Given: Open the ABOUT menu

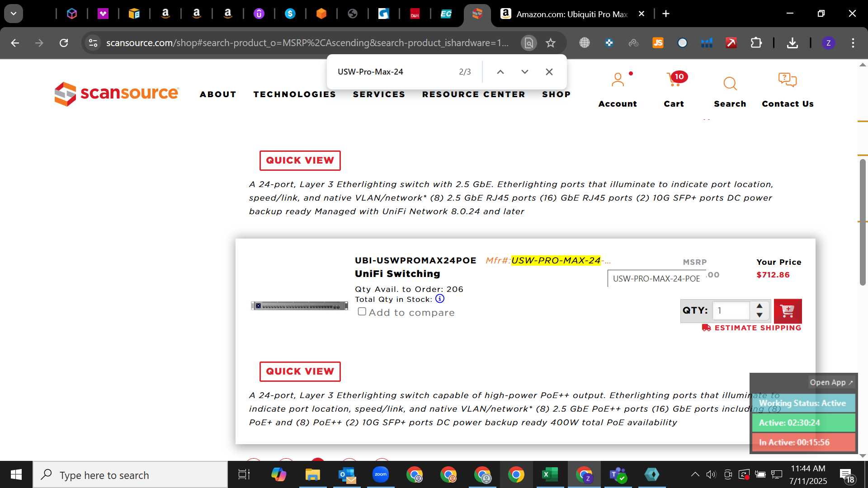Looking at the screenshot, I should coord(218,94).
